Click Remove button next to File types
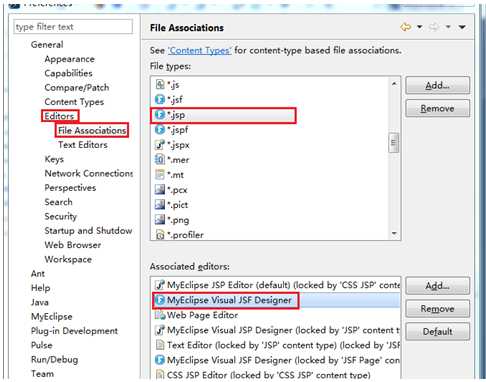 pos(438,108)
